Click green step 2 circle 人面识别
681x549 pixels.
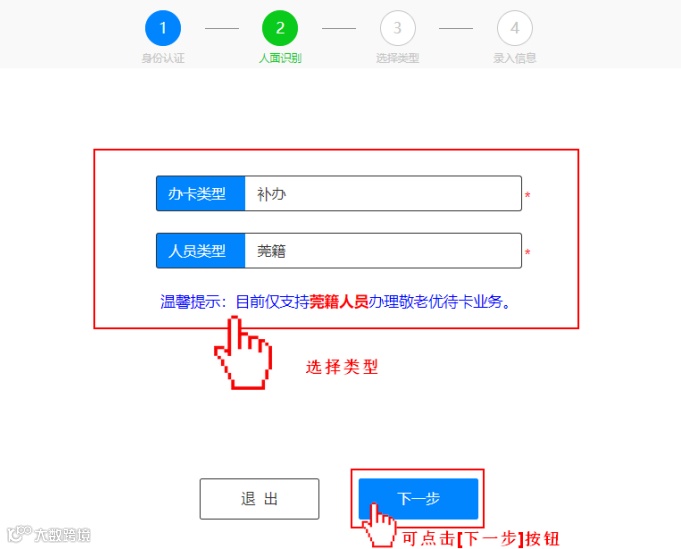[x=280, y=28]
